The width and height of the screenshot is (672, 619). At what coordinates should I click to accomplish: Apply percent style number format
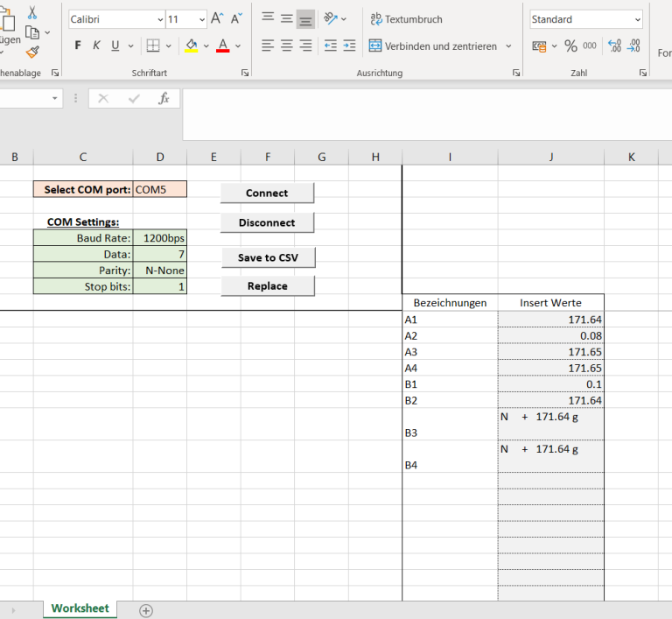(x=570, y=46)
